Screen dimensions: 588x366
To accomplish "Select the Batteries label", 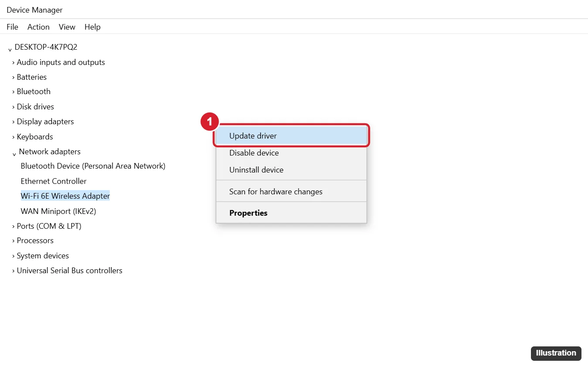I will coord(32,77).
